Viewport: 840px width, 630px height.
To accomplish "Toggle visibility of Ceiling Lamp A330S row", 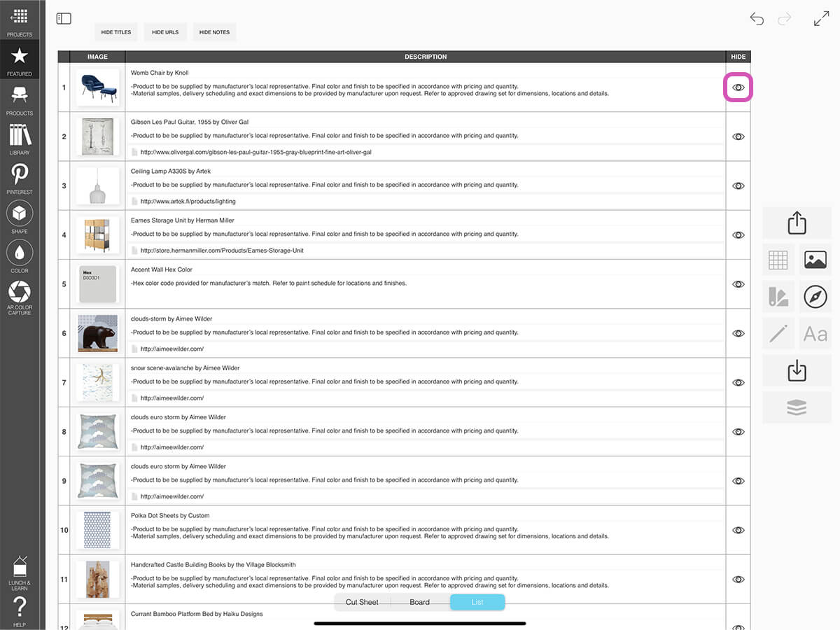I will (x=738, y=186).
